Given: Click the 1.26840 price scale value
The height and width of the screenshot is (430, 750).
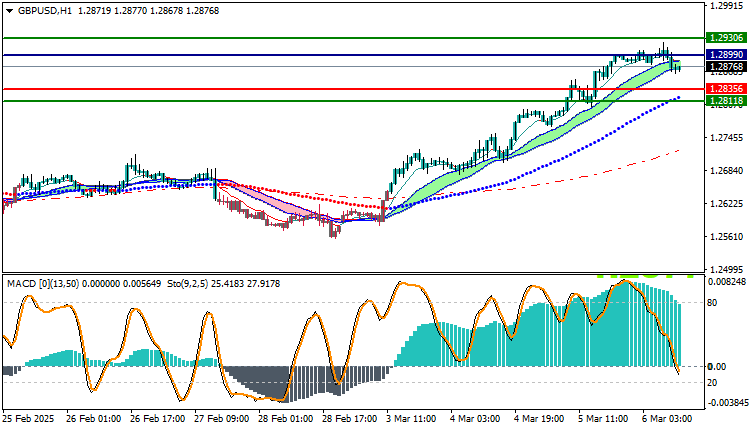Looking at the screenshot, I should click(727, 171).
